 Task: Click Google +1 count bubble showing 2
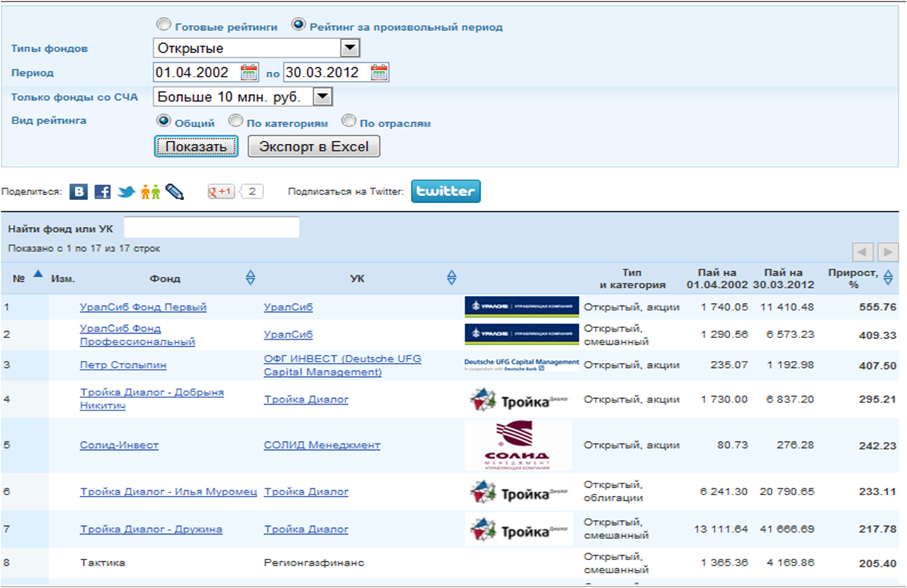251,191
